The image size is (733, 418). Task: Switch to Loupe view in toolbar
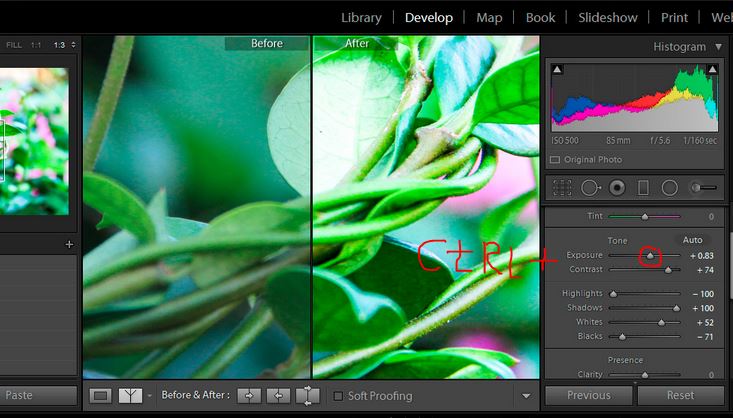[x=100, y=395]
